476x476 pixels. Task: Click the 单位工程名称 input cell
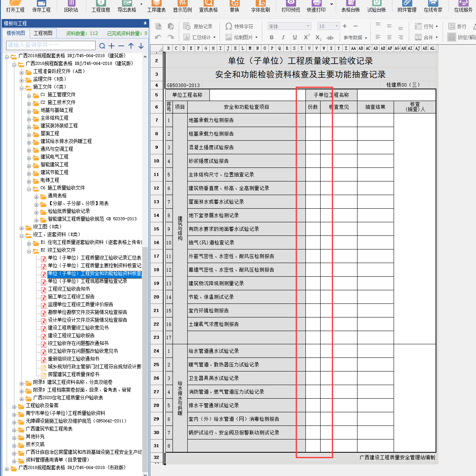(257, 95)
